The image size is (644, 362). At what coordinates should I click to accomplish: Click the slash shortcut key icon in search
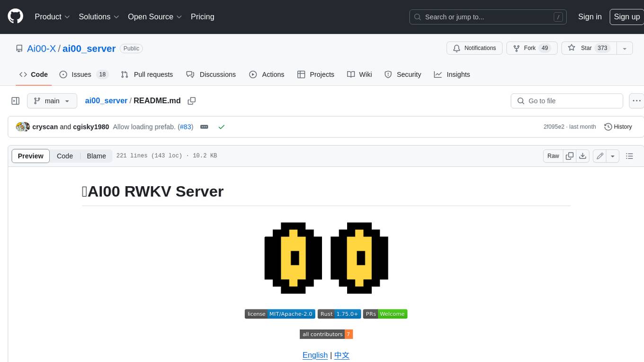click(x=558, y=17)
